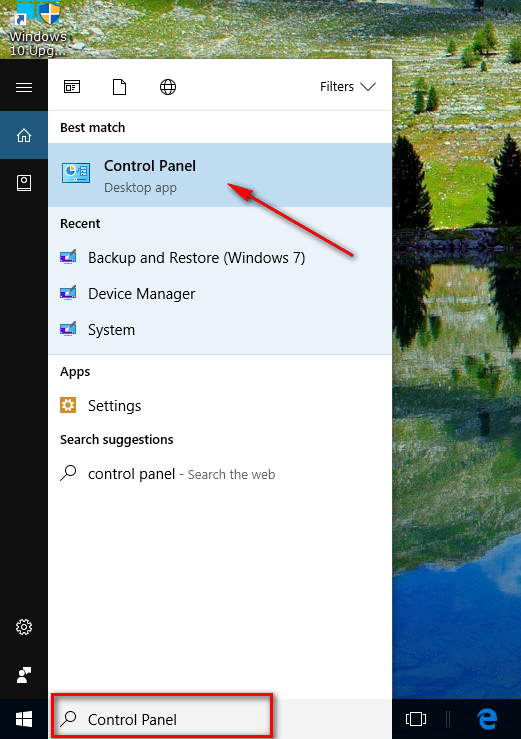Select the Home icon in sidebar
The height and width of the screenshot is (739, 521).
(24, 135)
